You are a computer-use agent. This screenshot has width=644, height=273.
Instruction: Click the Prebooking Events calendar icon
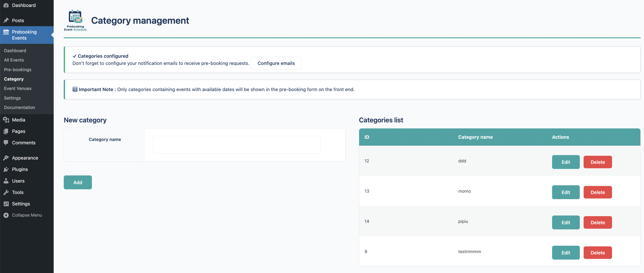point(6,32)
